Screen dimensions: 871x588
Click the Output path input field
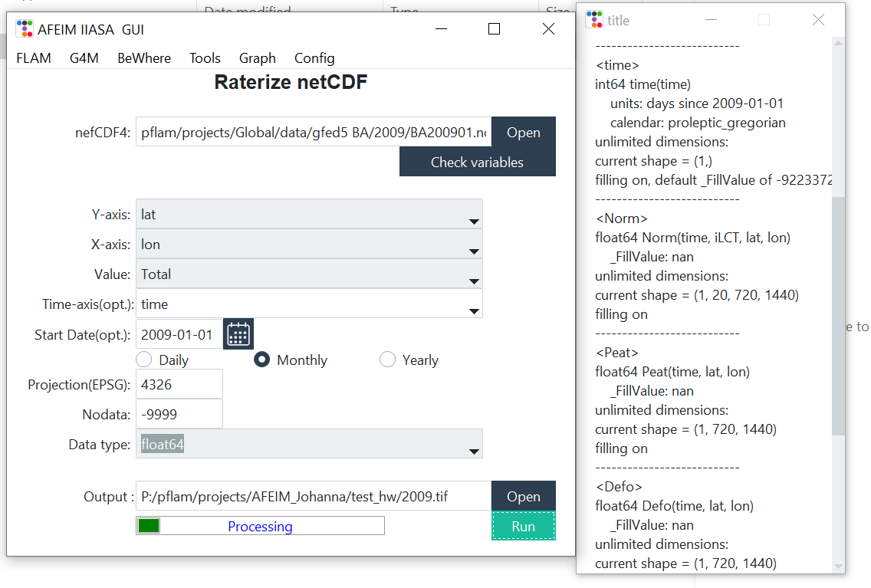[x=314, y=496]
